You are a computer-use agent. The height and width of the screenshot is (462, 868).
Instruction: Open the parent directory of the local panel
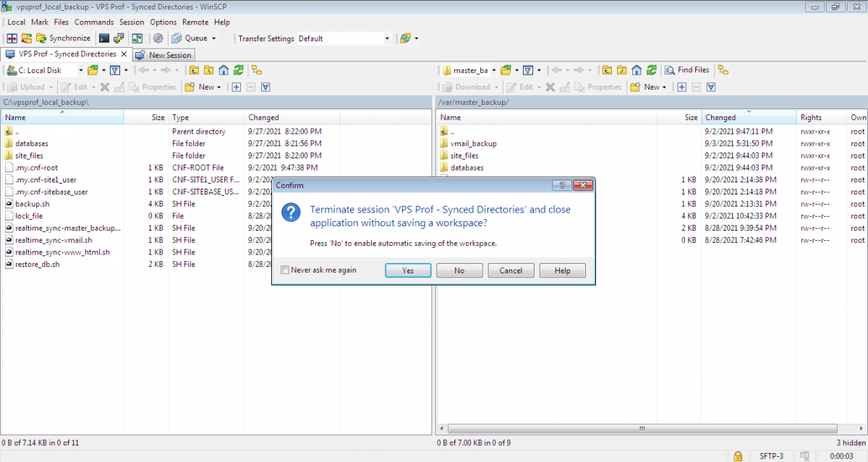195,69
